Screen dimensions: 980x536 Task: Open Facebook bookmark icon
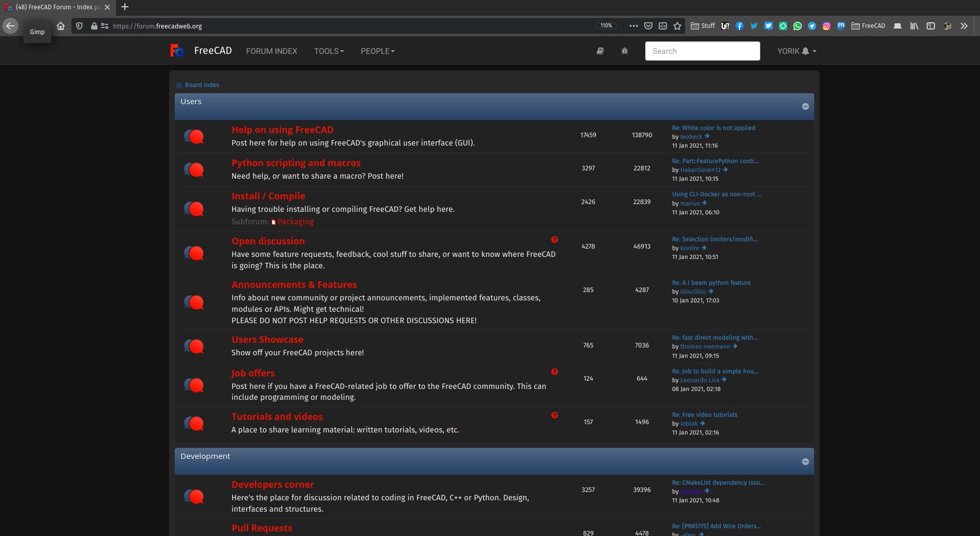point(740,26)
